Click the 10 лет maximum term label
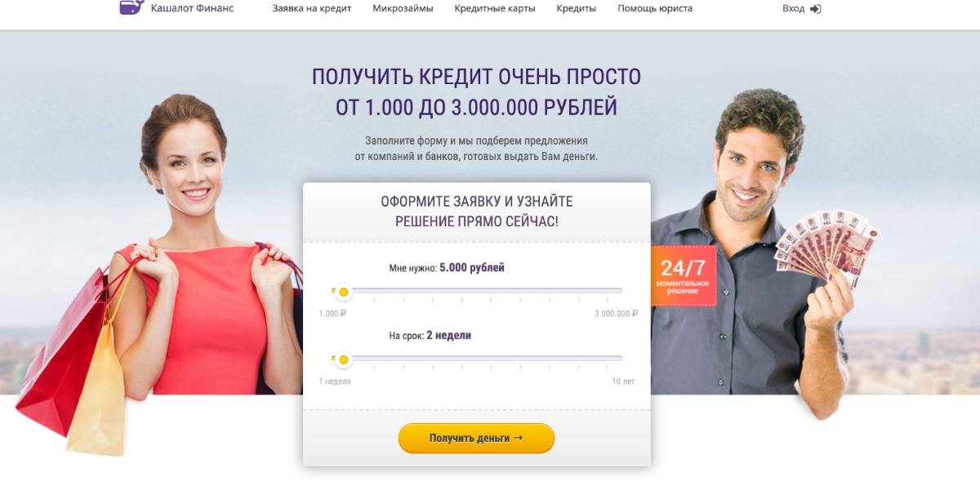Image resolution: width=980 pixels, height=490 pixels. coord(623,381)
